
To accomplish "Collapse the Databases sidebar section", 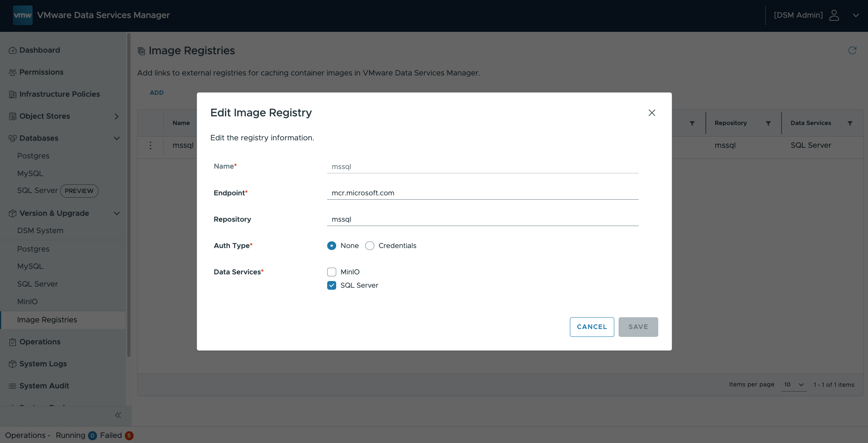I will pyautogui.click(x=116, y=138).
